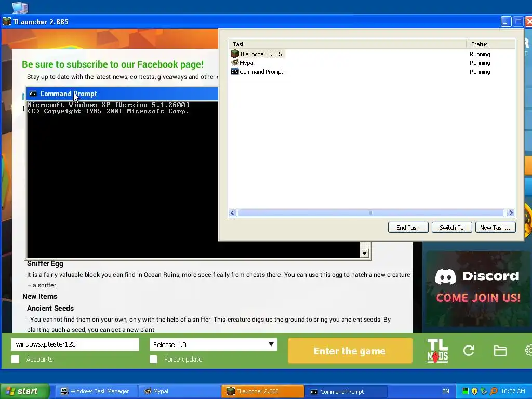Click Task Manager scroll left arrow
The height and width of the screenshot is (399, 532).
coord(232,213)
